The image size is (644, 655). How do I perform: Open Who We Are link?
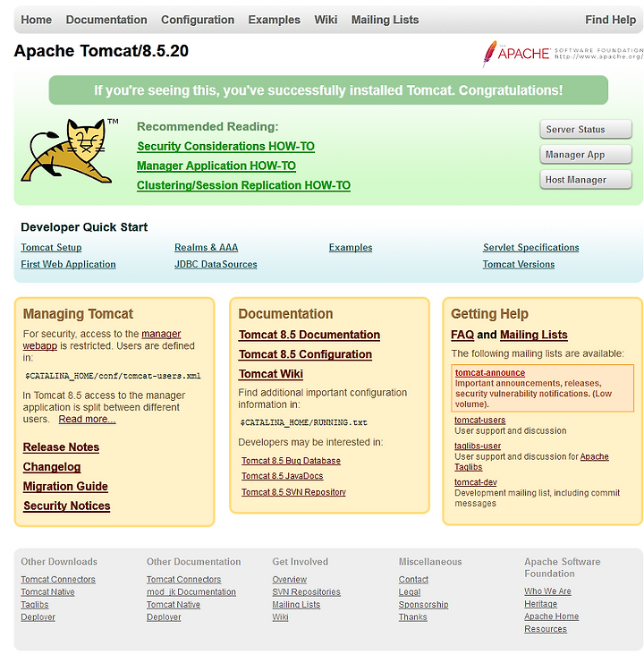click(547, 591)
